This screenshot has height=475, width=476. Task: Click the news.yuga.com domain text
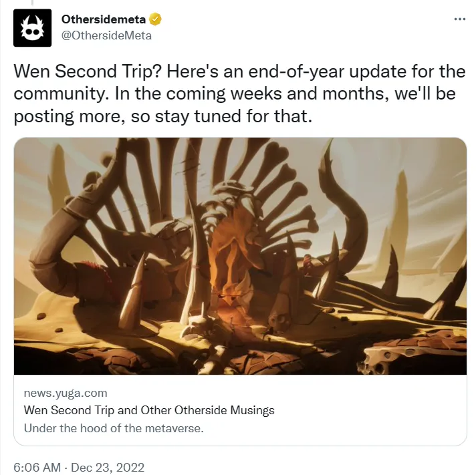point(66,393)
